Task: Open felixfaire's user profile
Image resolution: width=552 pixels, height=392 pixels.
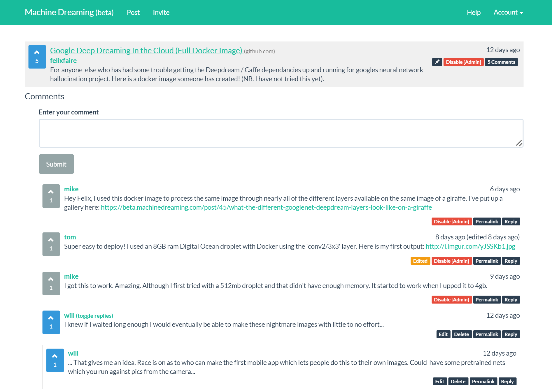Action: click(63, 61)
